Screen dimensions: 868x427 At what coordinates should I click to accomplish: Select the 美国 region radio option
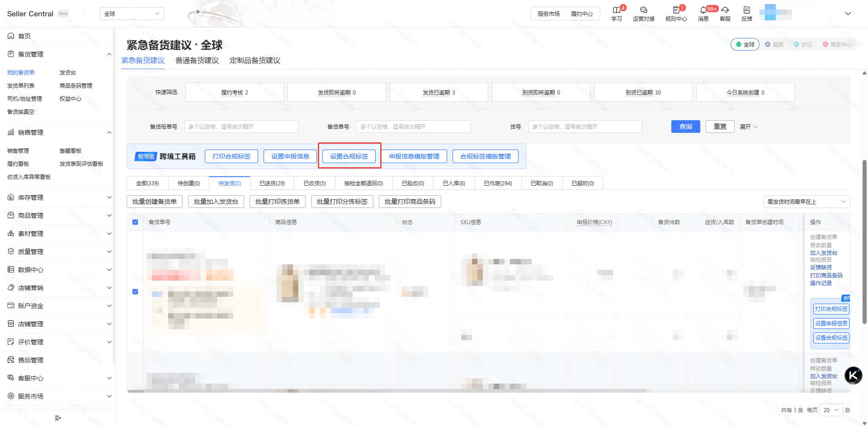[x=774, y=44]
